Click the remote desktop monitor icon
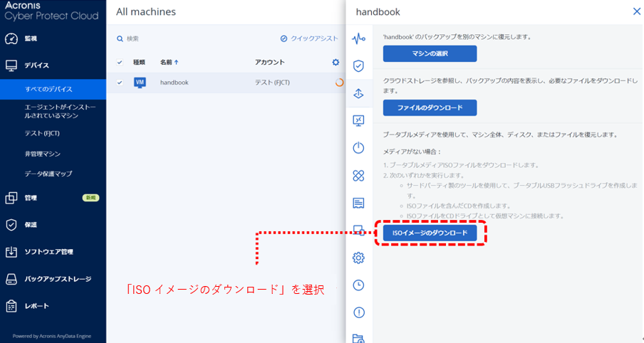644x343 pixels. pos(358,120)
